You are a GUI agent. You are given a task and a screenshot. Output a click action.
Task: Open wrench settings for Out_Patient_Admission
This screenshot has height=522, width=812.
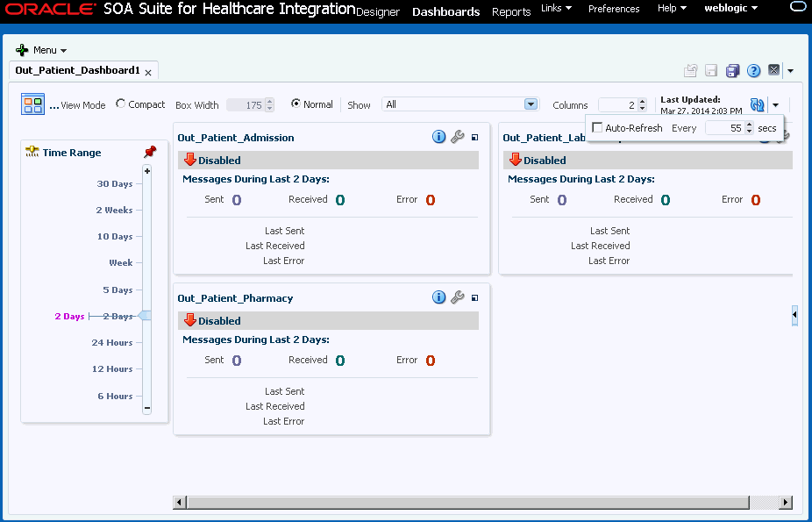point(457,137)
